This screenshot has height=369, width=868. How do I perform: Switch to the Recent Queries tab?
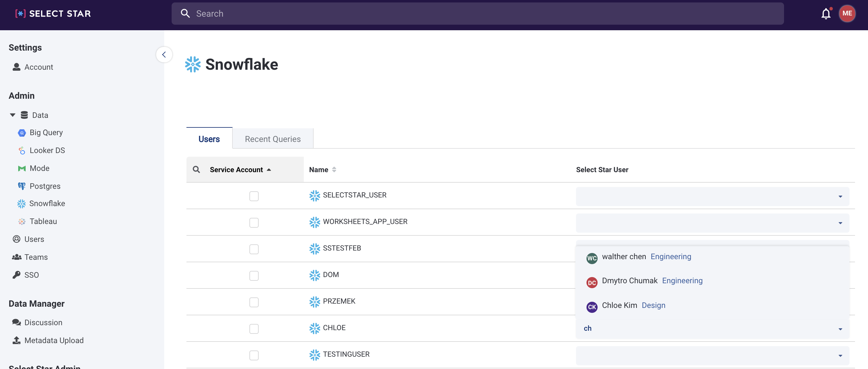tap(272, 139)
